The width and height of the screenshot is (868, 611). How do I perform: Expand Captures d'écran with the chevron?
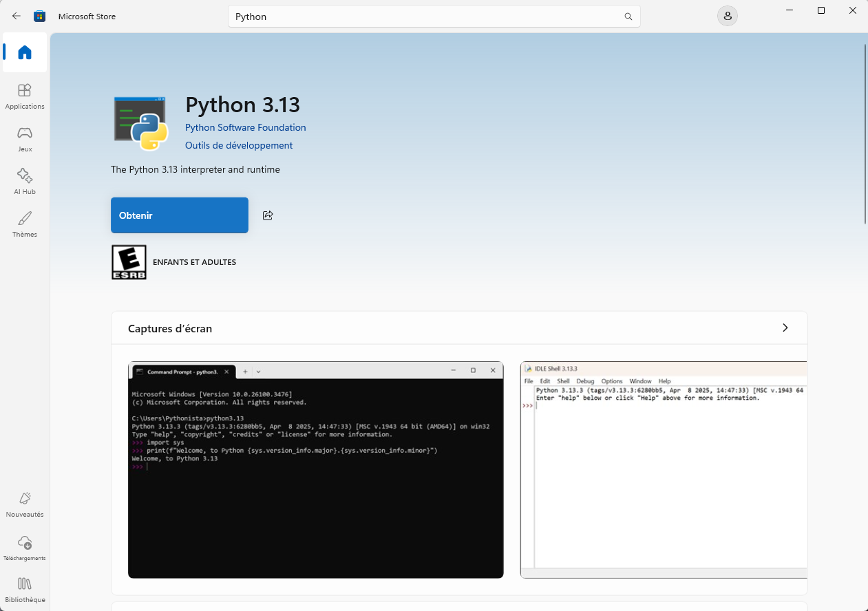coord(785,328)
